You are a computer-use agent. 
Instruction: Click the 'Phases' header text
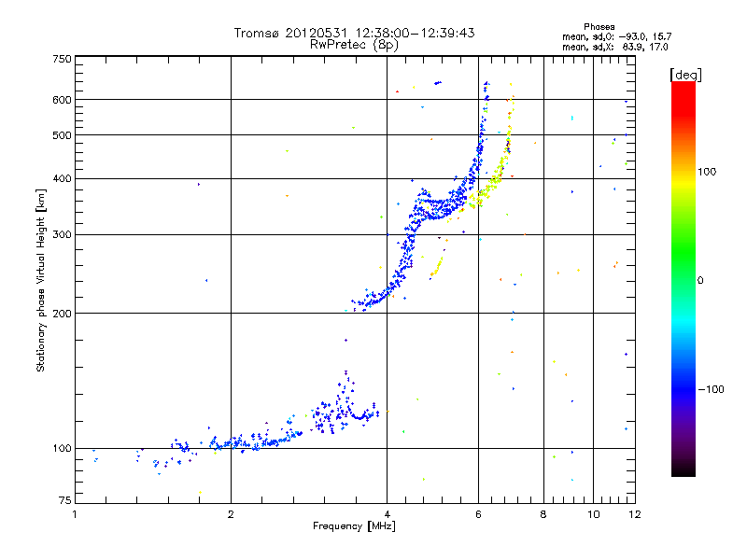(599, 27)
